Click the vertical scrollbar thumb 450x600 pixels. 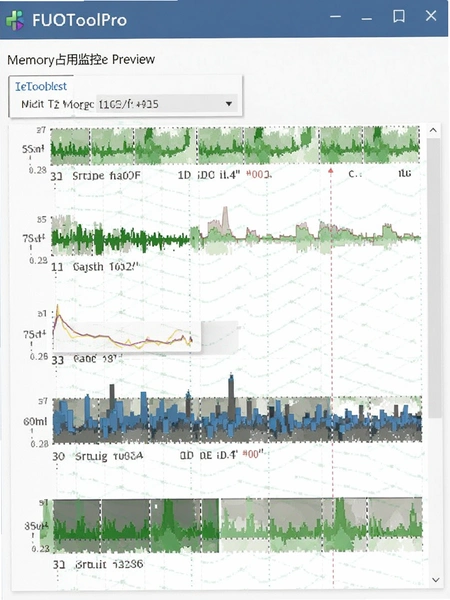pyautogui.click(x=434, y=277)
